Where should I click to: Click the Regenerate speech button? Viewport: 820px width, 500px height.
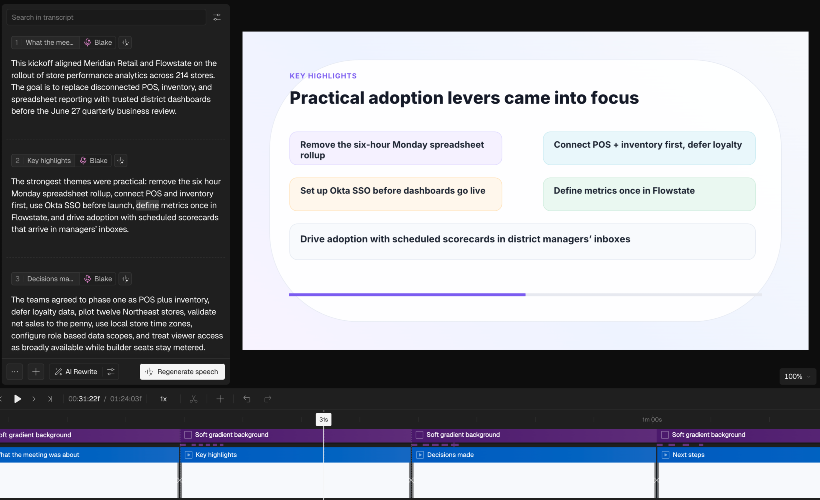(x=183, y=372)
